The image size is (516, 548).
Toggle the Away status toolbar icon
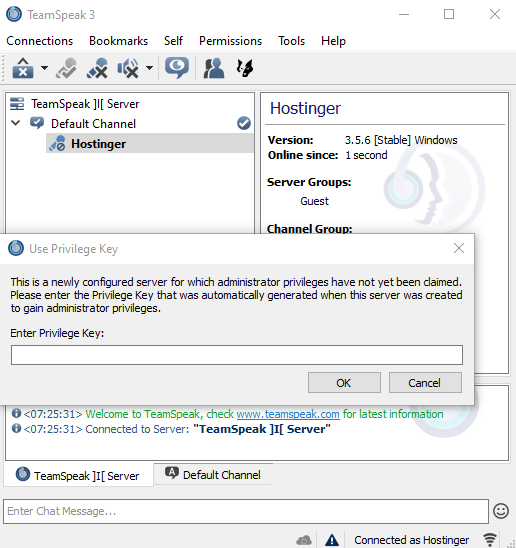[66, 68]
